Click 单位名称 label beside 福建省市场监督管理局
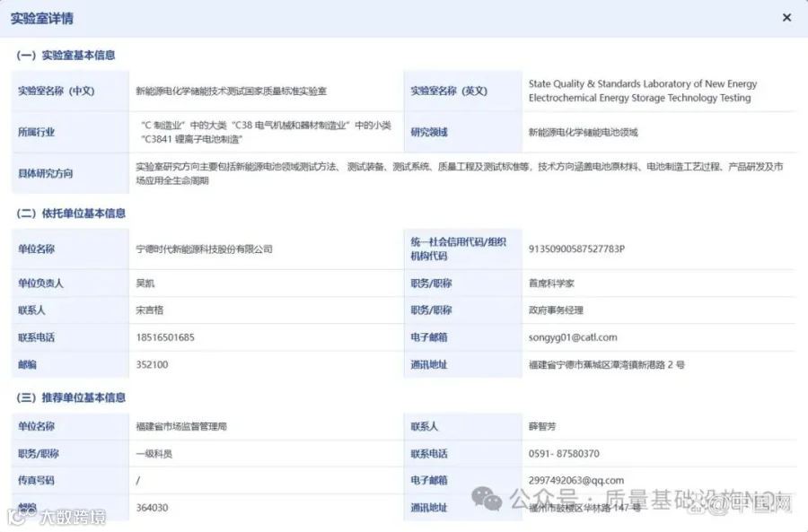Screen dimensions: 808x532 click(x=36, y=426)
